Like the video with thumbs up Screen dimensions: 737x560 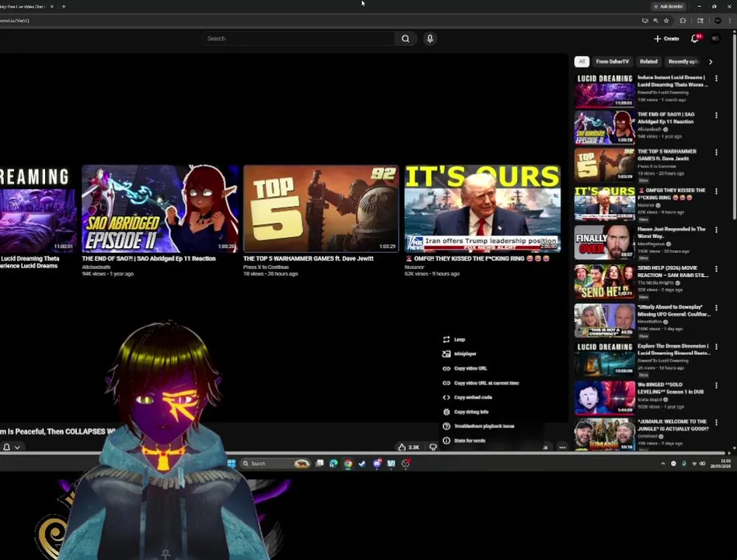click(408, 447)
